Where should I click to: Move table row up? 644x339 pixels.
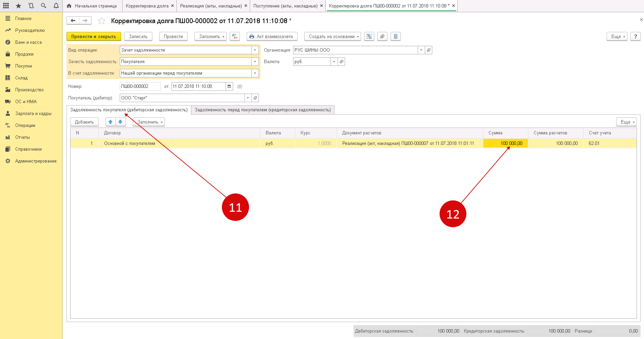(110, 122)
